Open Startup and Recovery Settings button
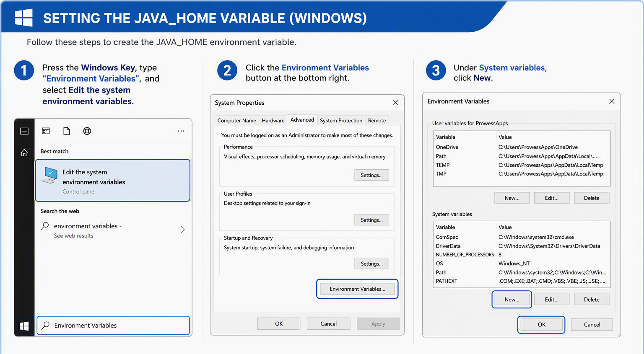The width and height of the screenshot is (644, 354). point(371,264)
